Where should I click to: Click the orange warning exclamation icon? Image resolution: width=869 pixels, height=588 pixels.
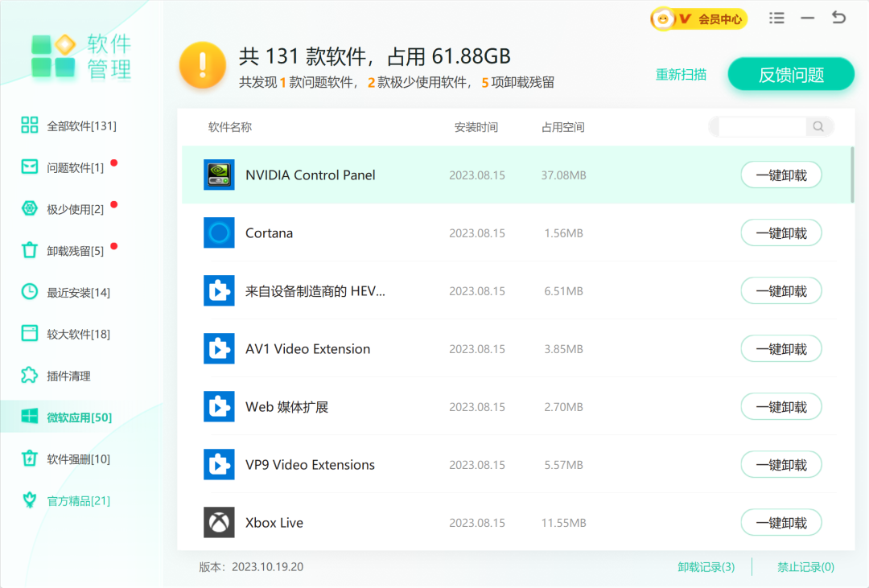coord(202,65)
